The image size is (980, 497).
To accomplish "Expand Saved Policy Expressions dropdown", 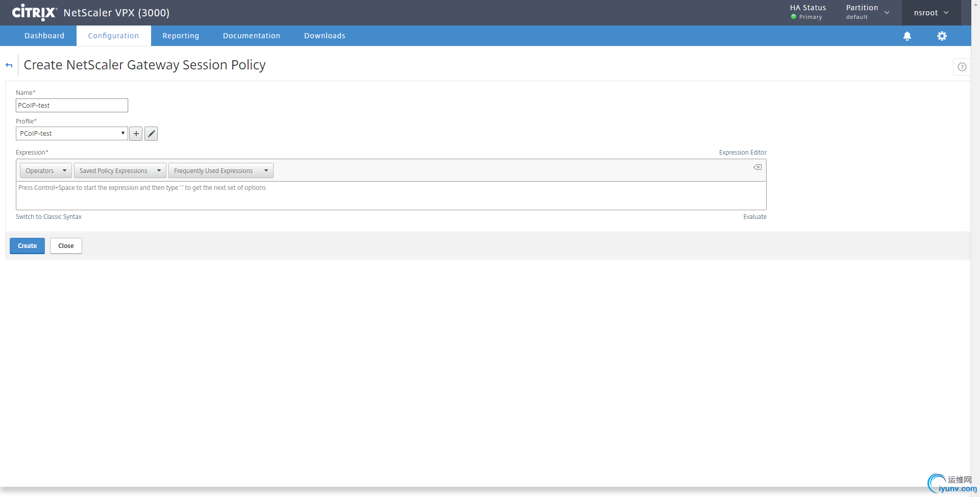I will tap(120, 170).
